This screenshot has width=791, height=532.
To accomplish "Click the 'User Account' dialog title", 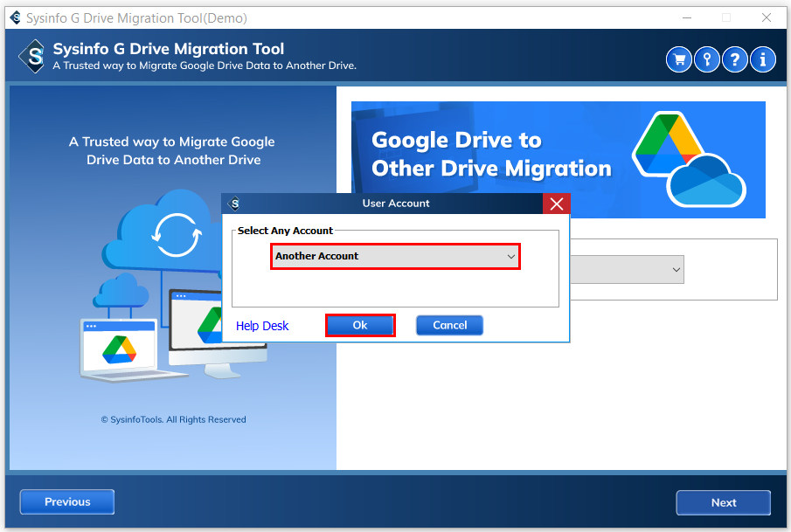I will [396, 204].
